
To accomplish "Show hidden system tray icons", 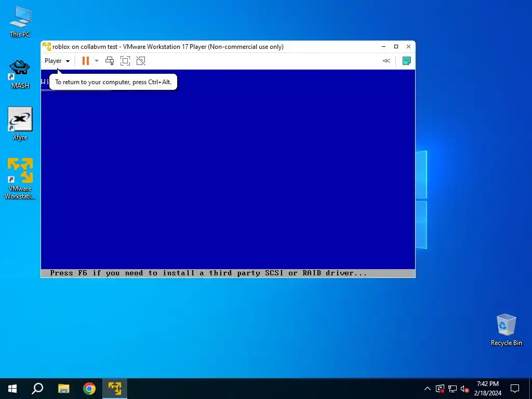I will pos(428,389).
